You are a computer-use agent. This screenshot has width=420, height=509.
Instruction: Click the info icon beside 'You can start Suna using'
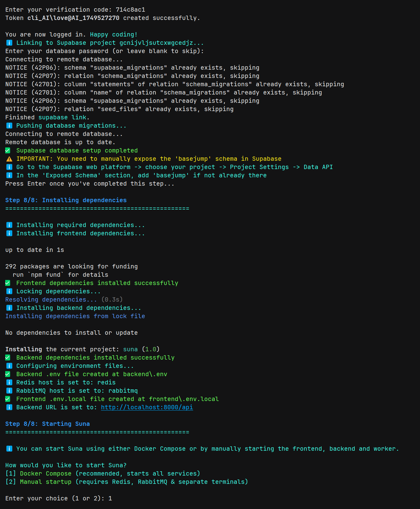point(9,449)
